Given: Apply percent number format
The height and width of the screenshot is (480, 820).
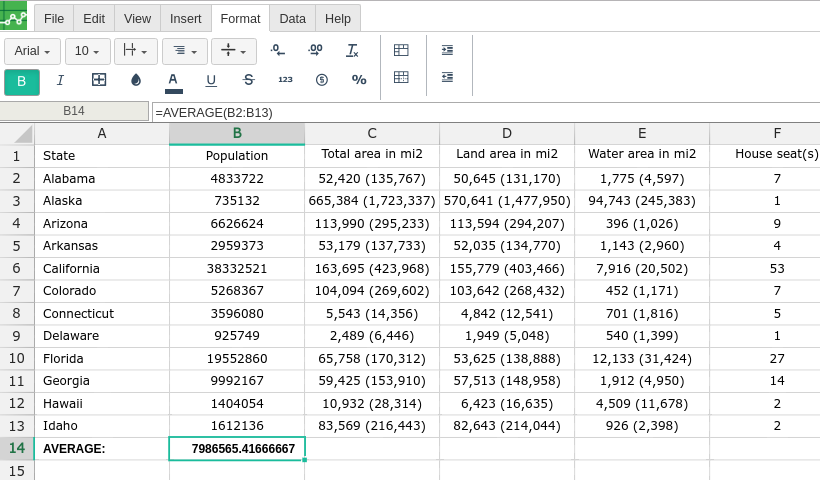Looking at the screenshot, I should 359,81.
